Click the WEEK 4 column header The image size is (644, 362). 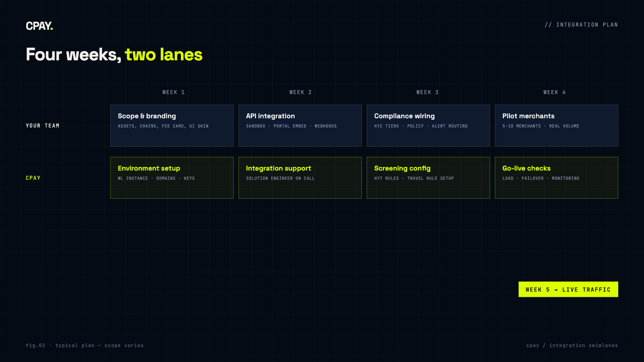(555, 92)
